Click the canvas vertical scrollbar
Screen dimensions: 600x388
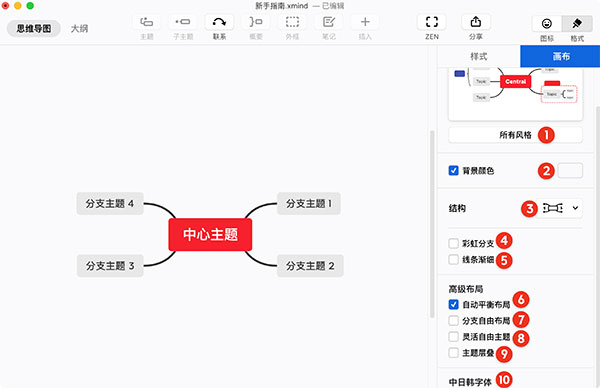432,224
